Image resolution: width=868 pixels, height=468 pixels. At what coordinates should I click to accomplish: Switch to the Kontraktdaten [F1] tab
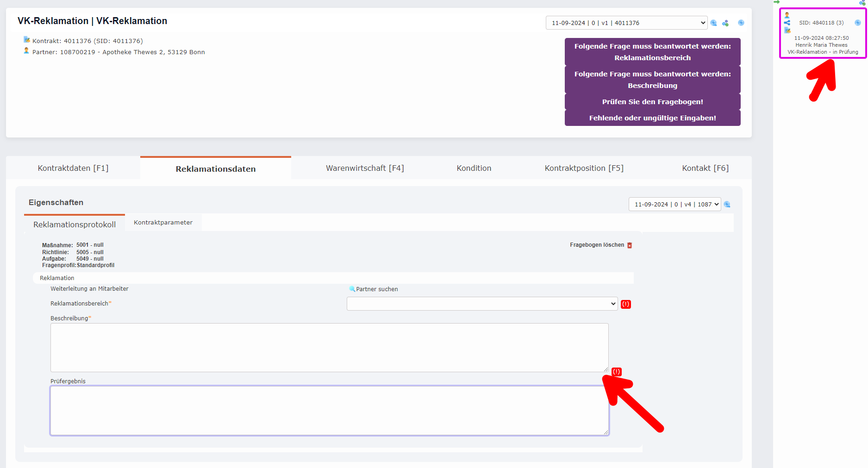(x=73, y=168)
